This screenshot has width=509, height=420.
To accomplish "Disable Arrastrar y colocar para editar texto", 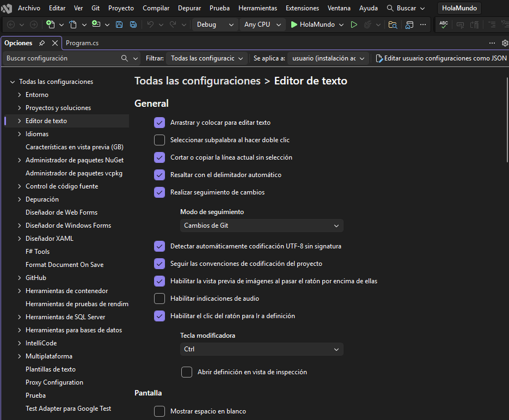I will click(160, 123).
